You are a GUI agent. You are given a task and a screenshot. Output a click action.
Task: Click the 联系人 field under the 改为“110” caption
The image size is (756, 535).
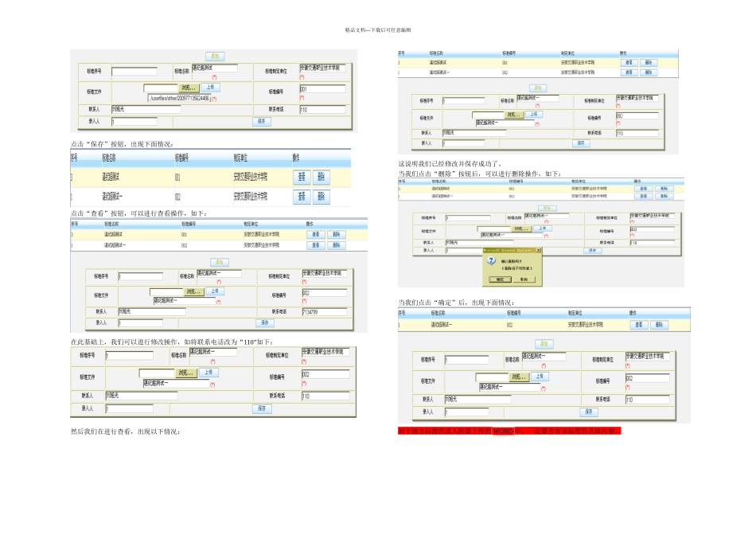click(x=142, y=396)
